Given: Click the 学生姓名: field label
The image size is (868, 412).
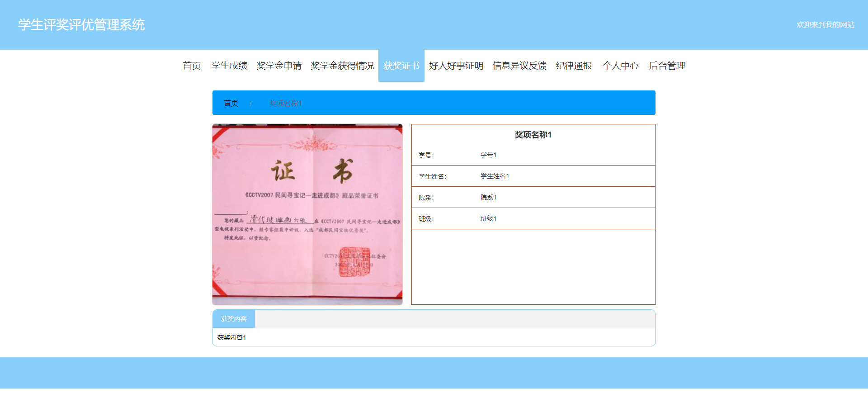Looking at the screenshot, I should [x=433, y=176].
